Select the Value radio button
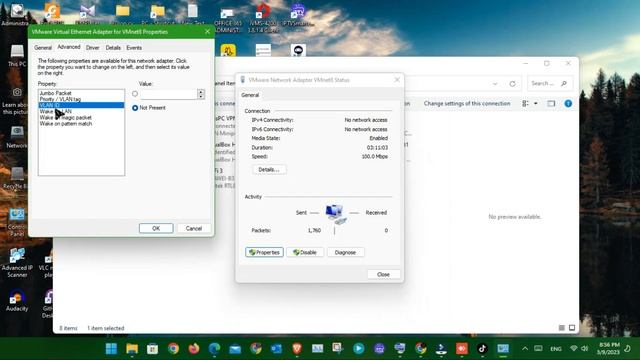Viewport: 640px width, 360px height. (135, 94)
